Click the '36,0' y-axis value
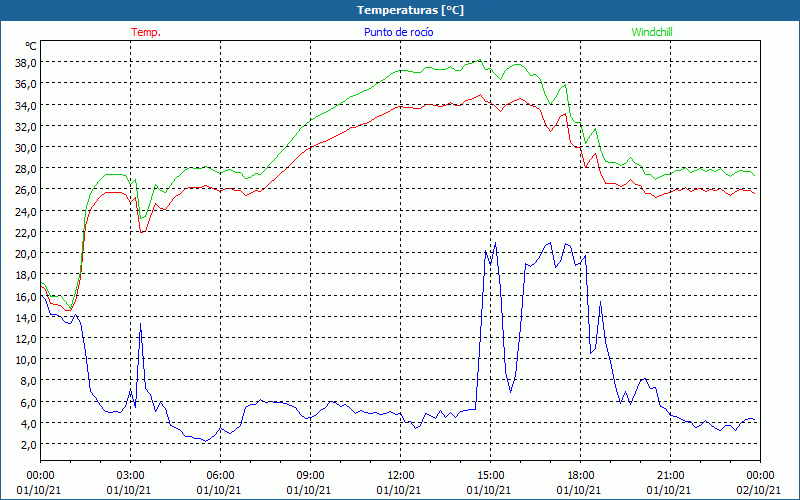The image size is (800, 500). 27,84
